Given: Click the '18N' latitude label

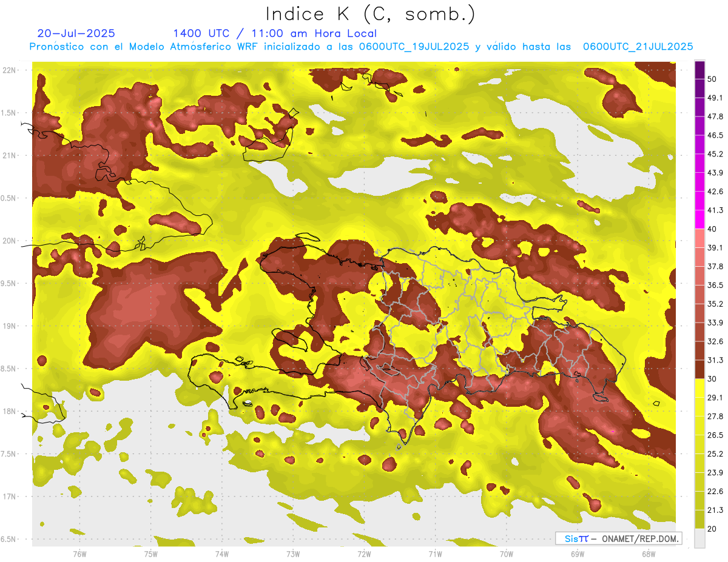Looking at the screenshot, I should 9,411.
